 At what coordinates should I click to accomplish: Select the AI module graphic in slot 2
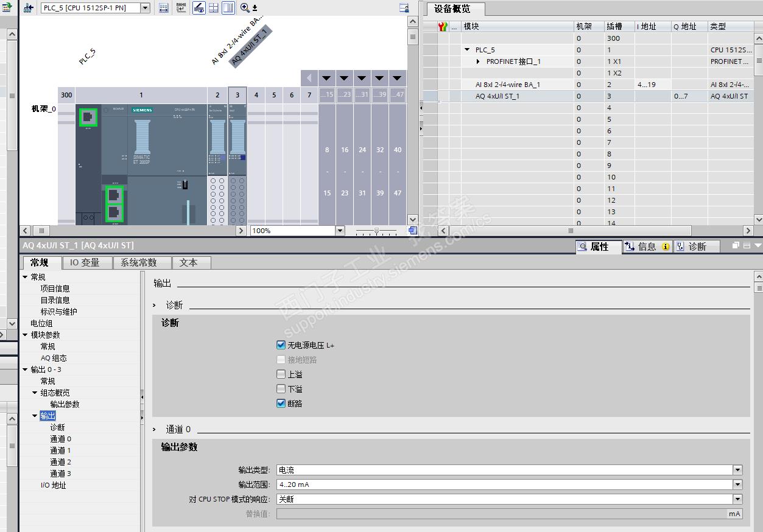(x=217, y=164)
